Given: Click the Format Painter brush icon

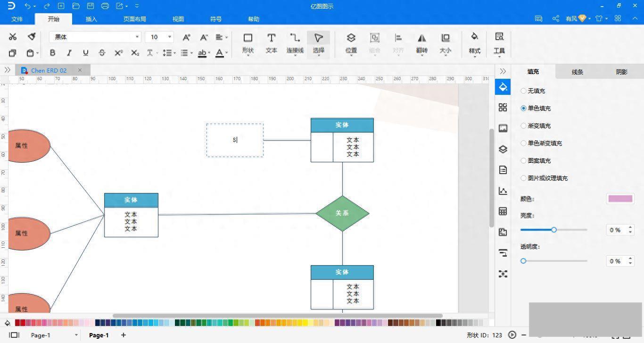Looking at the screenshot, I should [32, 37].
